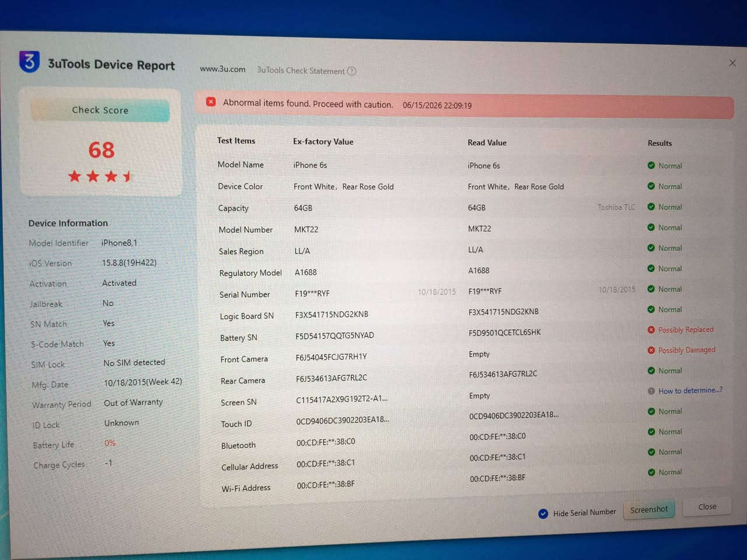Open the www.3u.com link
The image size is (747, 560).
(x=222, y=69)
